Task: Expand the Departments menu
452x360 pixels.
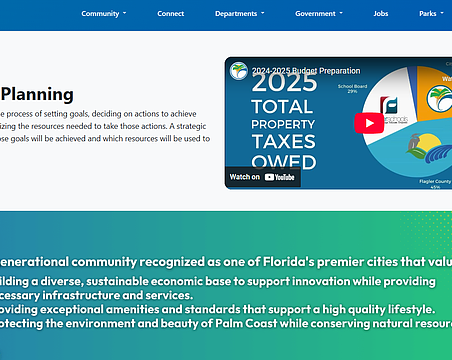Action: pyautogui.click(x=239, y=14)
